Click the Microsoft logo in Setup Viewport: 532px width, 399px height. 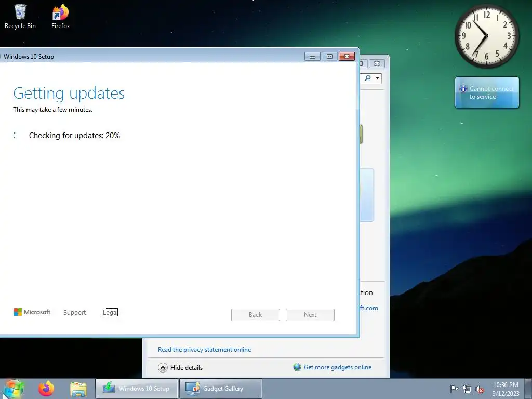[32, 312]
